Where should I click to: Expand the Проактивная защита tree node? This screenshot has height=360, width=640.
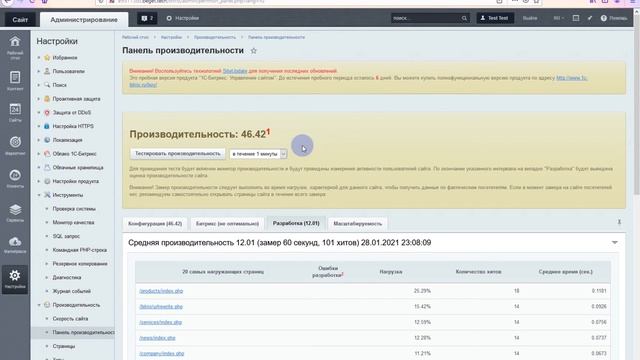tap(39, 99)
